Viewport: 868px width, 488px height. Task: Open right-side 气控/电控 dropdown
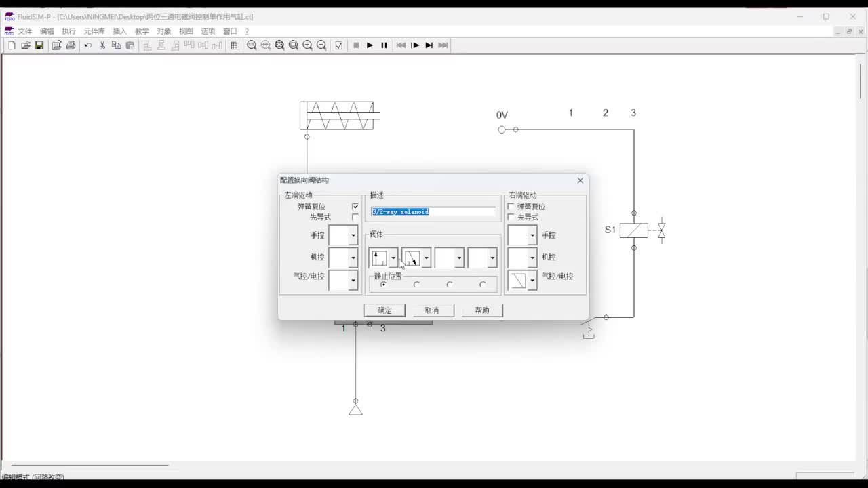(532, 280)
